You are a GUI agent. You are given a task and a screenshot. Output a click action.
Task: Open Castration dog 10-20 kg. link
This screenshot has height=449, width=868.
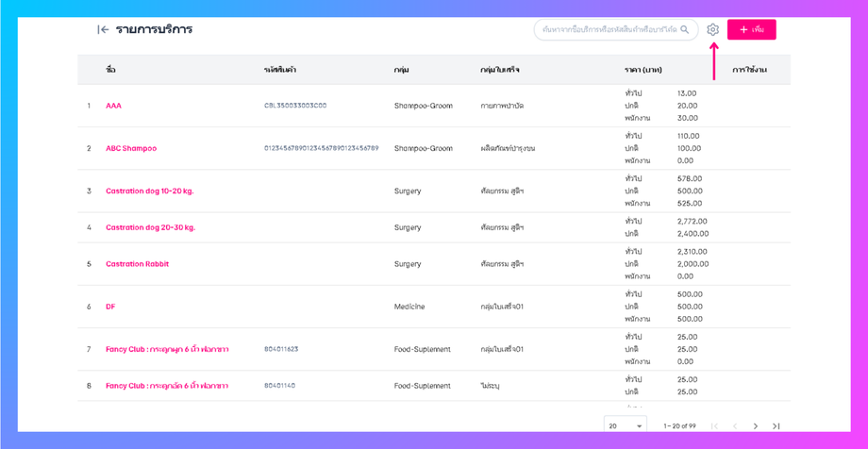[149, 191]
